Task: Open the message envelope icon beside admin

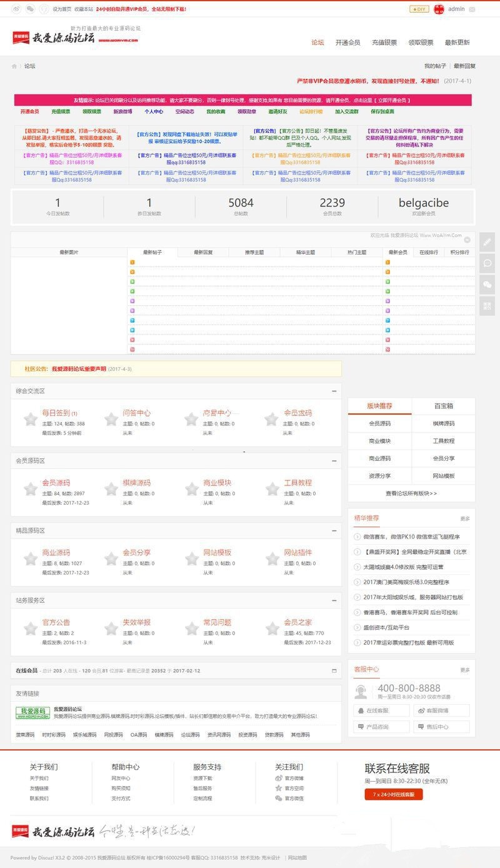Action: [x=472, y=9]
